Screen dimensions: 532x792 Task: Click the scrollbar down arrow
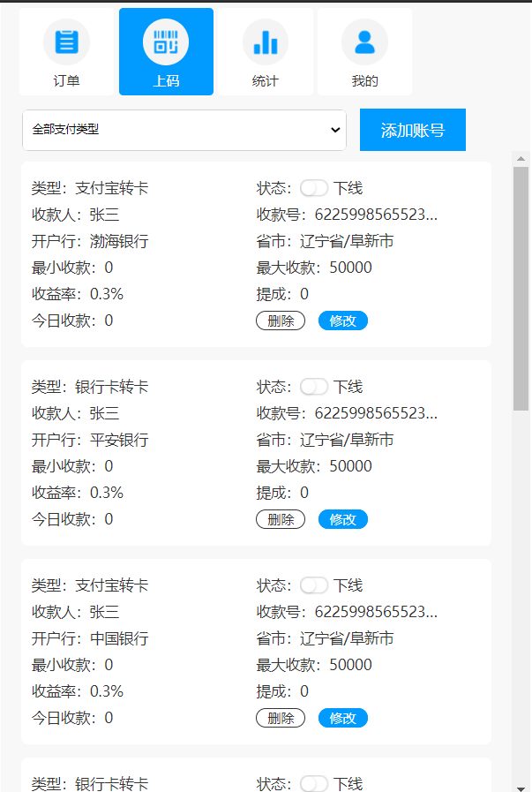521,788
